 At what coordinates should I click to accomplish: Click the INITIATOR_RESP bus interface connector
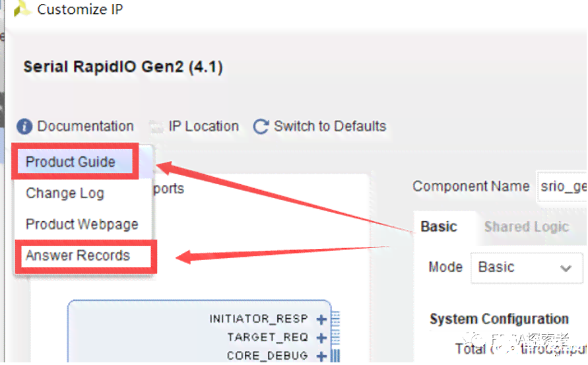pyautogui.click(x=336, y=319)
